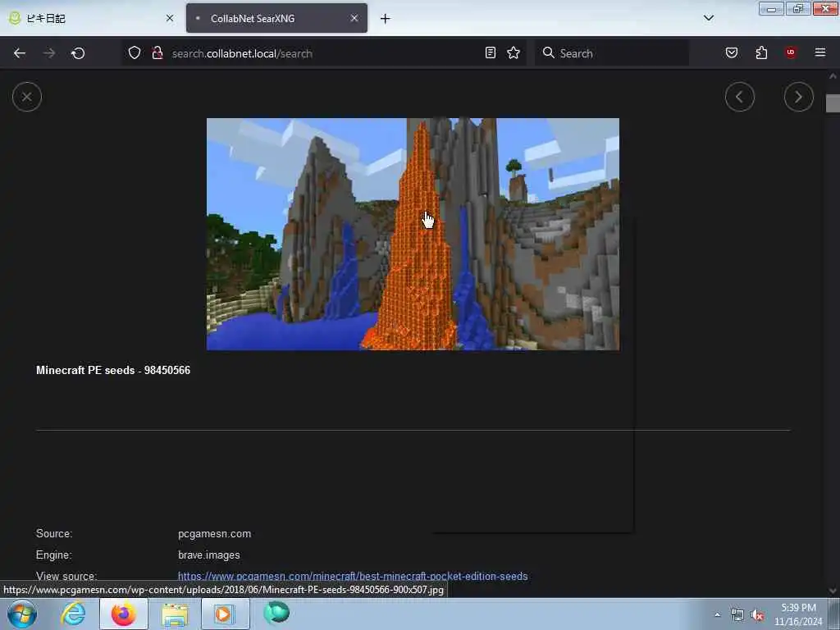Toggle reader view icon
The image size is (840, 630).
click(491, 52)
